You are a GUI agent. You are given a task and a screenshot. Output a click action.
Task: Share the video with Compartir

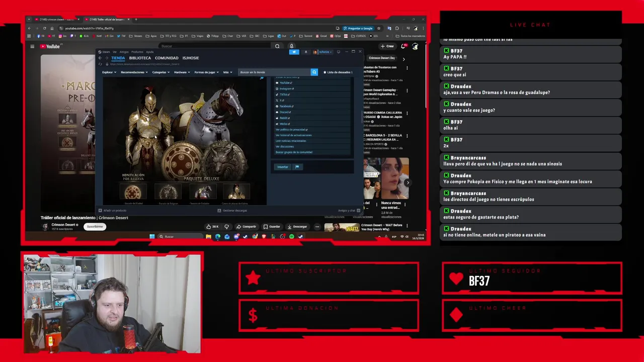click(x=247, y=226)
